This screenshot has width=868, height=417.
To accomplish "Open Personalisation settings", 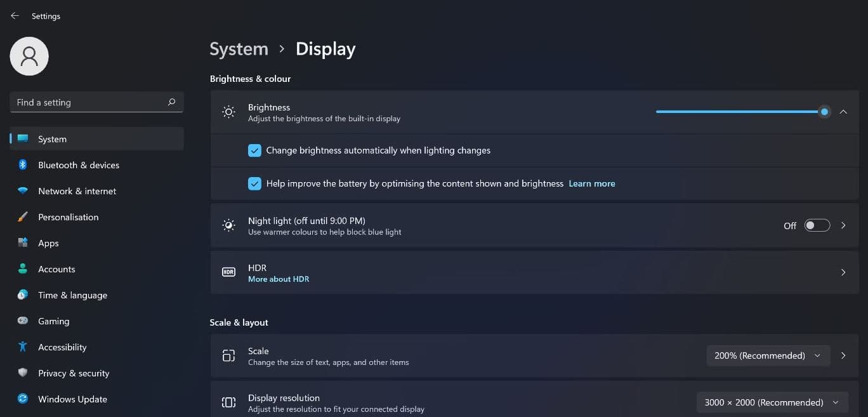I will 97,216.
